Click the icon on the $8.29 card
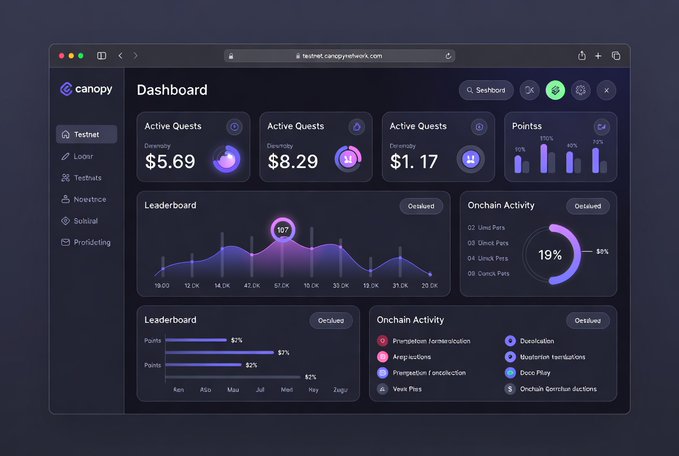 point(356,127)
